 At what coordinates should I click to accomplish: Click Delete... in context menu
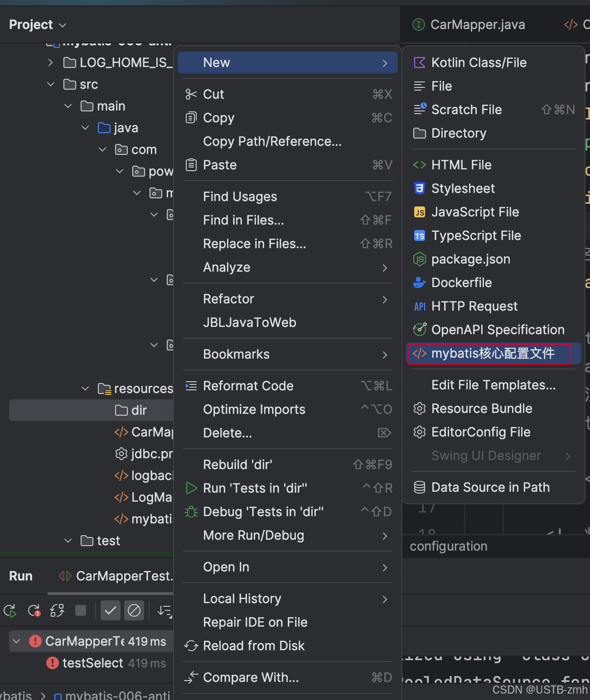pos(288,433)
